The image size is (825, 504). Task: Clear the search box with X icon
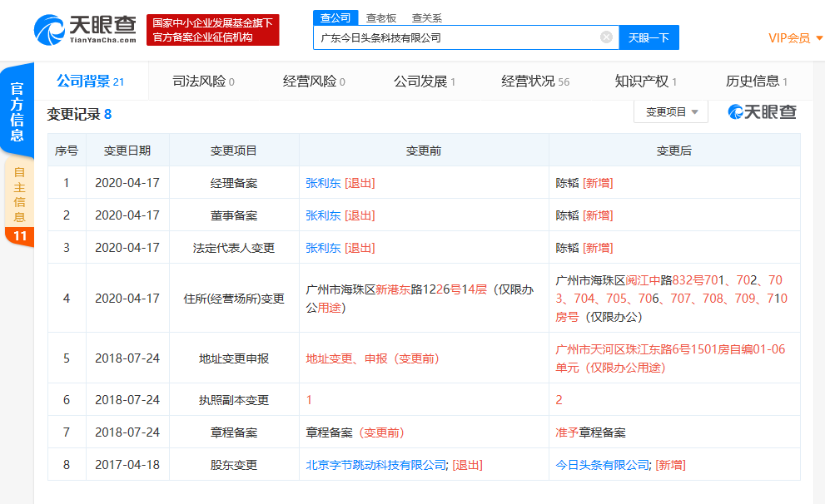tap(606, 37)
